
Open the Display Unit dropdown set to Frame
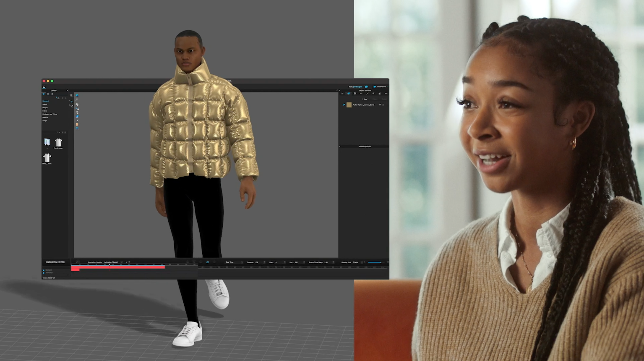click(357, 262)
